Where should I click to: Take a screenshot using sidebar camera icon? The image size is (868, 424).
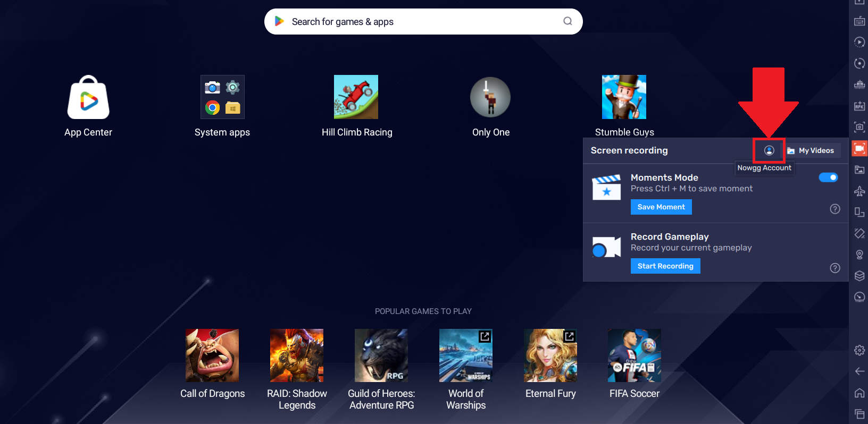(859, 128)
